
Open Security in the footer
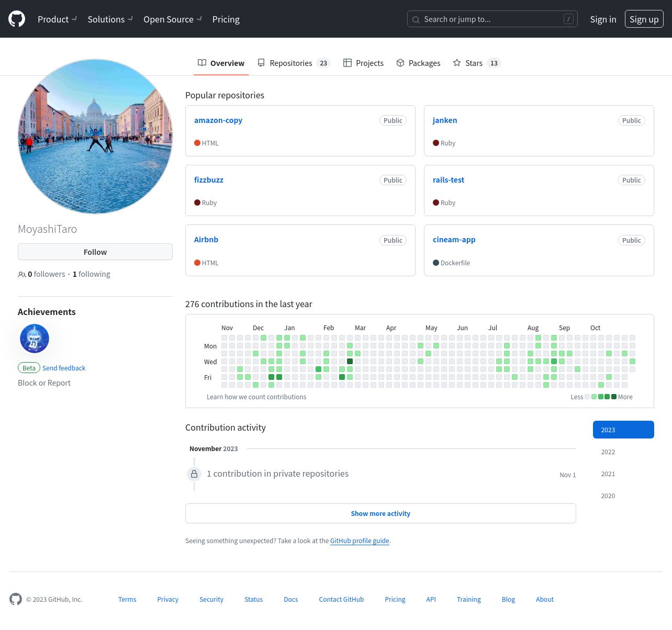click(x=211, y=600)
